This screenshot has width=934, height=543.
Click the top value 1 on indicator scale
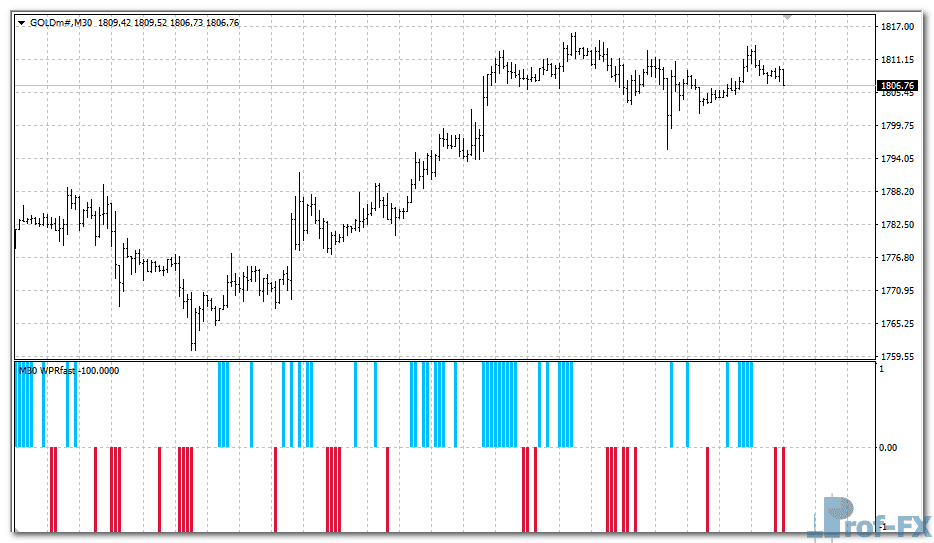coord(880,370)
